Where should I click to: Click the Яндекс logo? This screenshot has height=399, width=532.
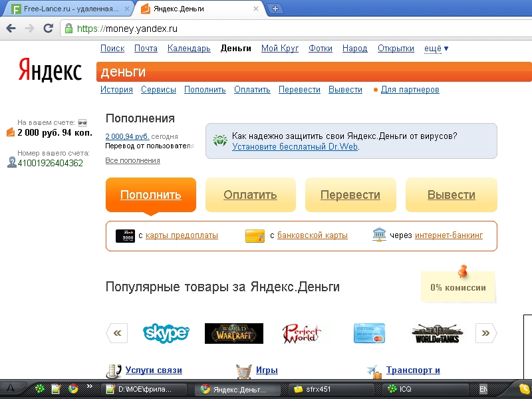50,70
